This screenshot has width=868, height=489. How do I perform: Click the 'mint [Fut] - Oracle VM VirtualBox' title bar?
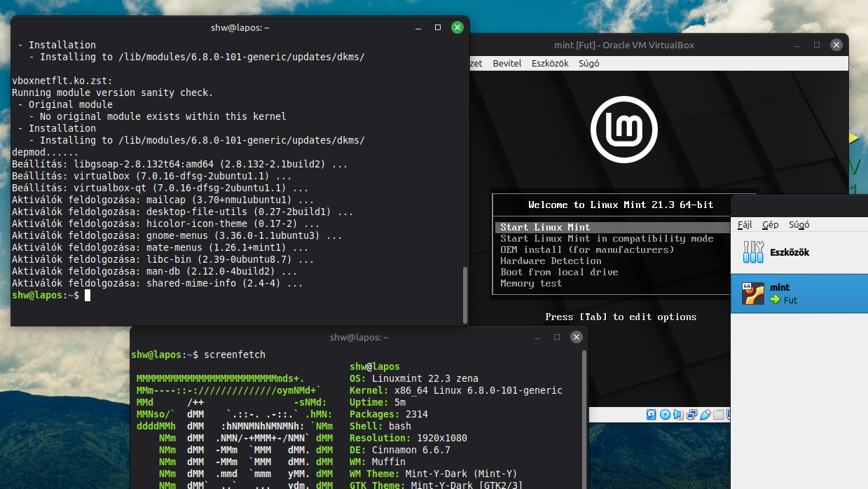coord(624,45)
